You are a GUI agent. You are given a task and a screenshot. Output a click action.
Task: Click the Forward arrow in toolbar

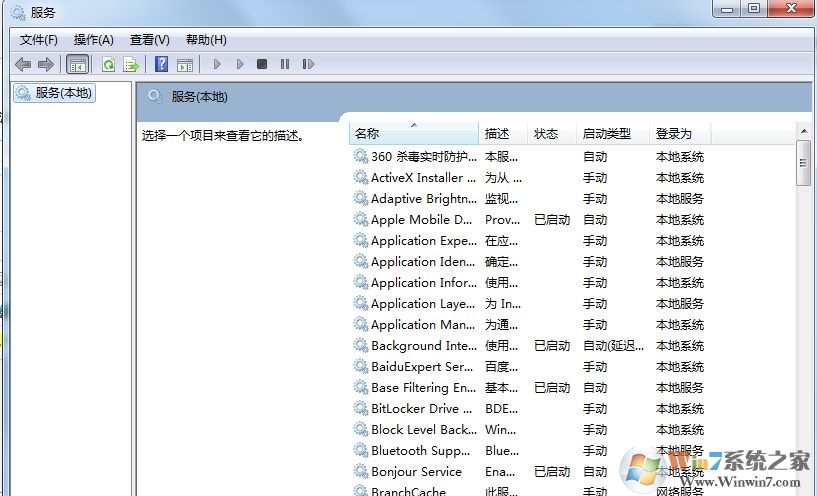tap(45, 65)
